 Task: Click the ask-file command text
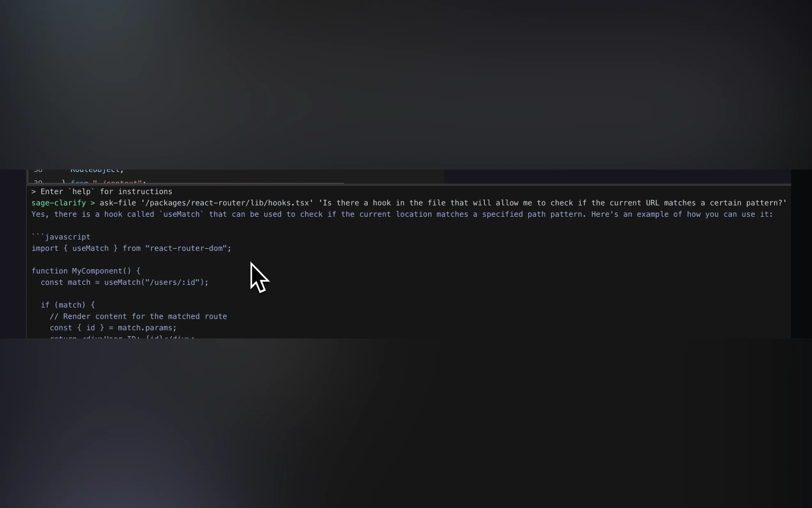pos(118,203)
